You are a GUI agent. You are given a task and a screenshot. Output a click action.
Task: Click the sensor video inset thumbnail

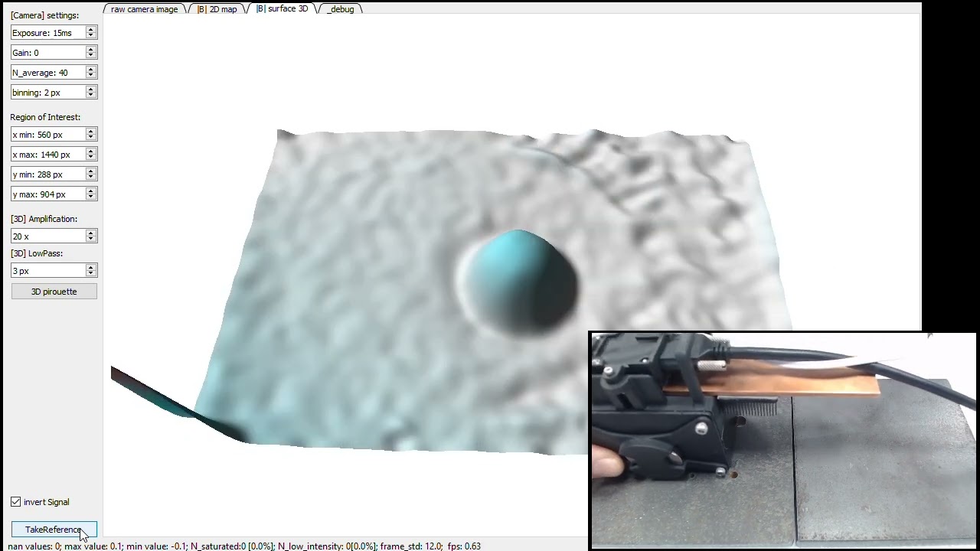pos(783,441)
